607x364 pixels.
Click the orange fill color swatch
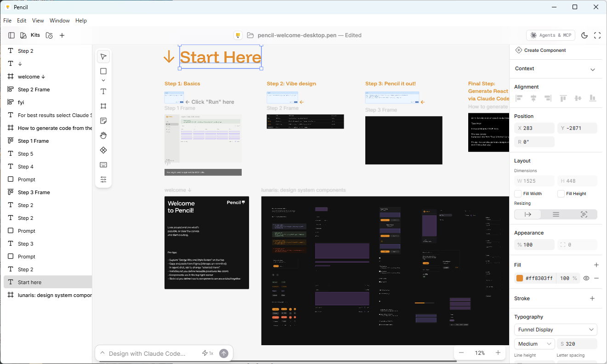(520, 278)
